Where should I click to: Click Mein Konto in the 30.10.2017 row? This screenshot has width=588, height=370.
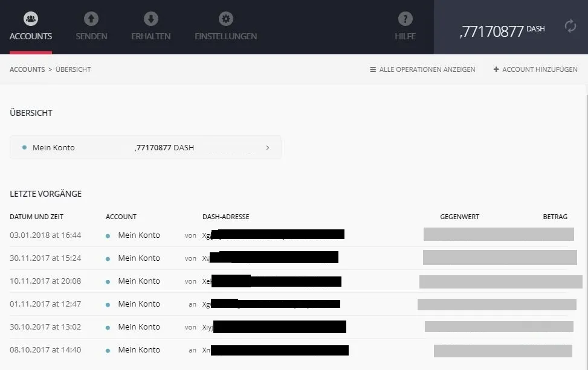139,327
